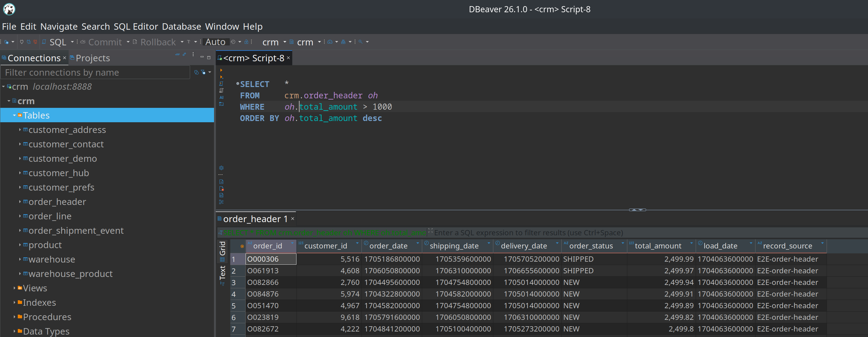Show the output log panel icon
The width and height of the screenshot is (868, 337).
(x=221, y=182)
